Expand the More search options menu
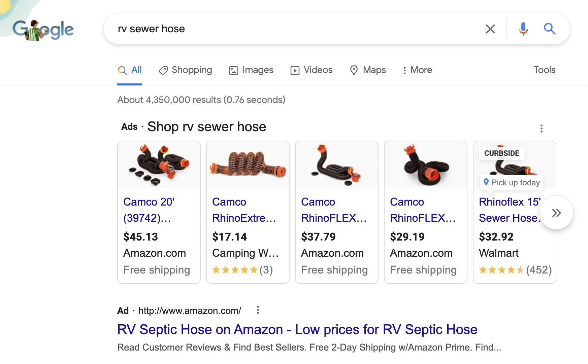Screen dimensions: 588x364 pos(417,70)
